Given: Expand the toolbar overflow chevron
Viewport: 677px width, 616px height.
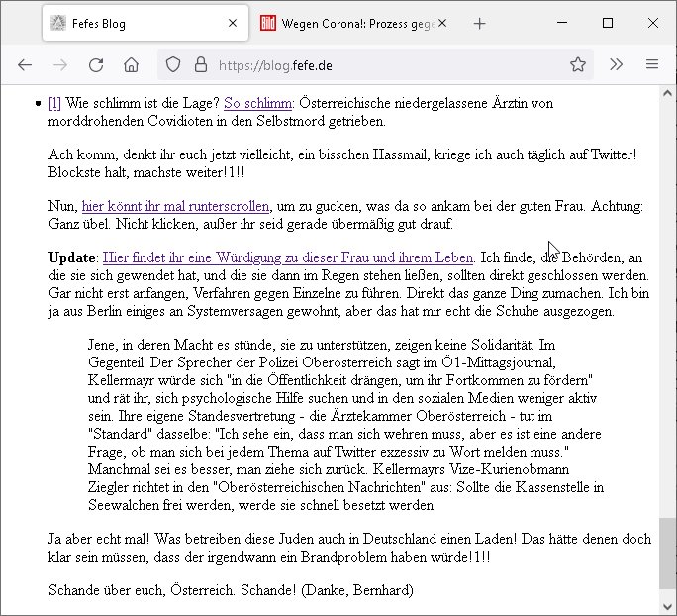Looking at the screenshot, I should pos(616,65).
